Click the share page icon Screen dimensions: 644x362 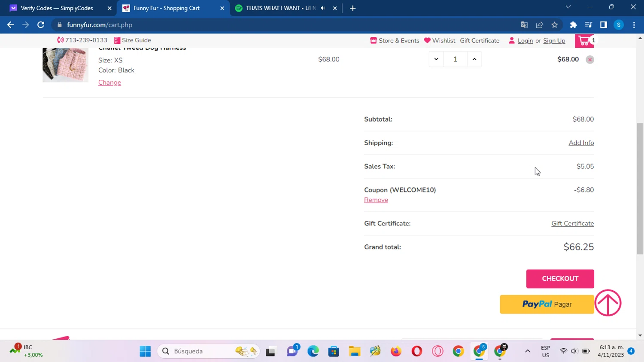point(540,25)
